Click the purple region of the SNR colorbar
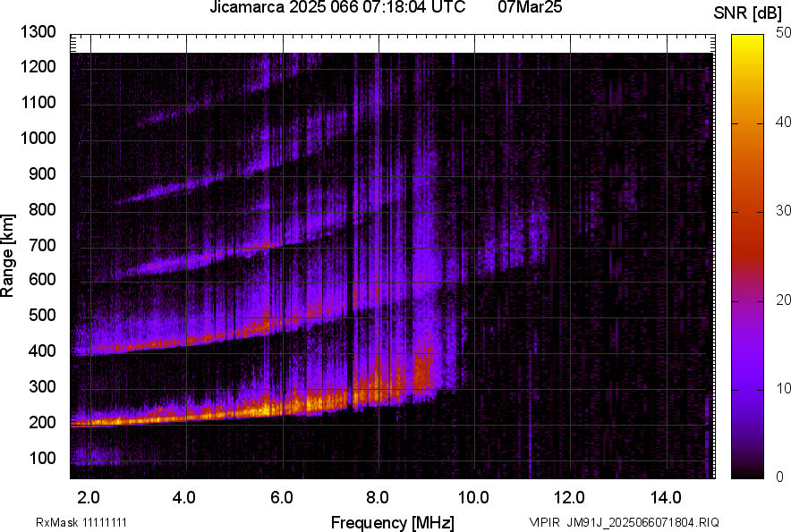Screen dimensions: 791x532 (x=748, y=376)
